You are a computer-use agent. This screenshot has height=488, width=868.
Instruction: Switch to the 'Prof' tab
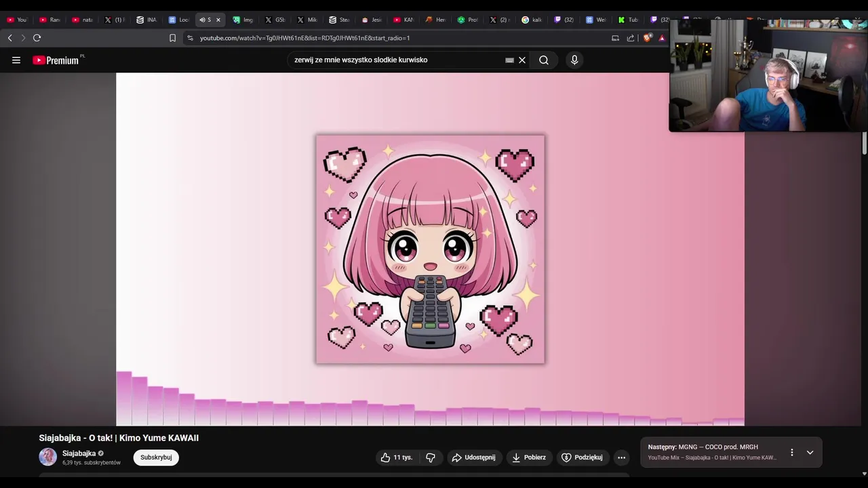[468, 20]
